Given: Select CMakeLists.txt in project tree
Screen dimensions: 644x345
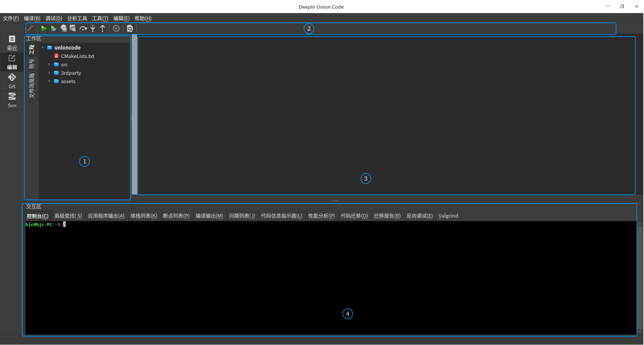Looking at the screenshot, I should tap(78, 56).
